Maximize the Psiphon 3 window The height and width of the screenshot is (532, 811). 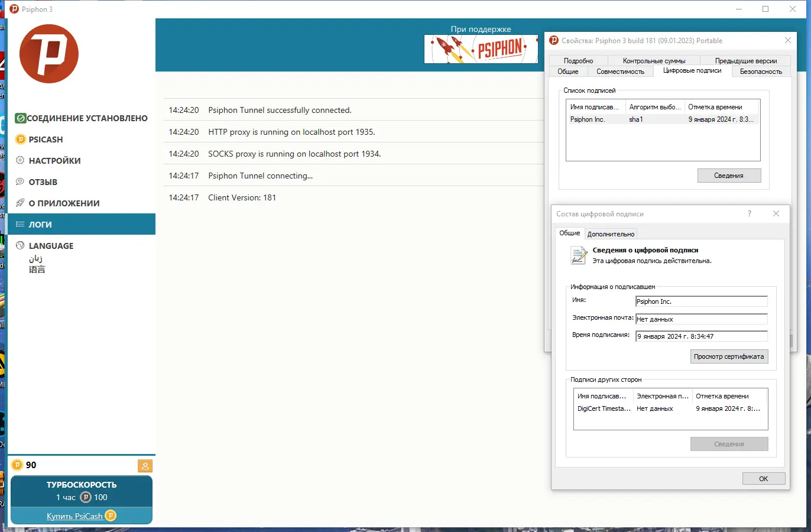765,9
